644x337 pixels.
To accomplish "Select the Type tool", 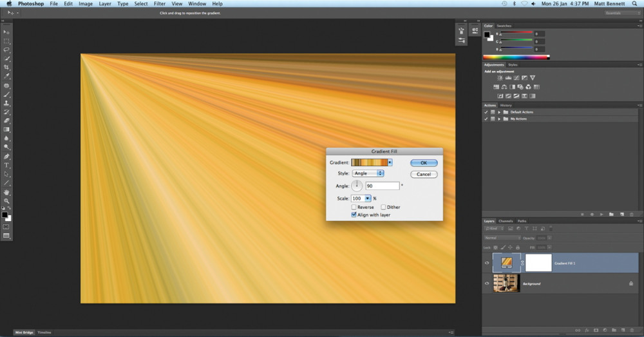I will coord(6,165).
